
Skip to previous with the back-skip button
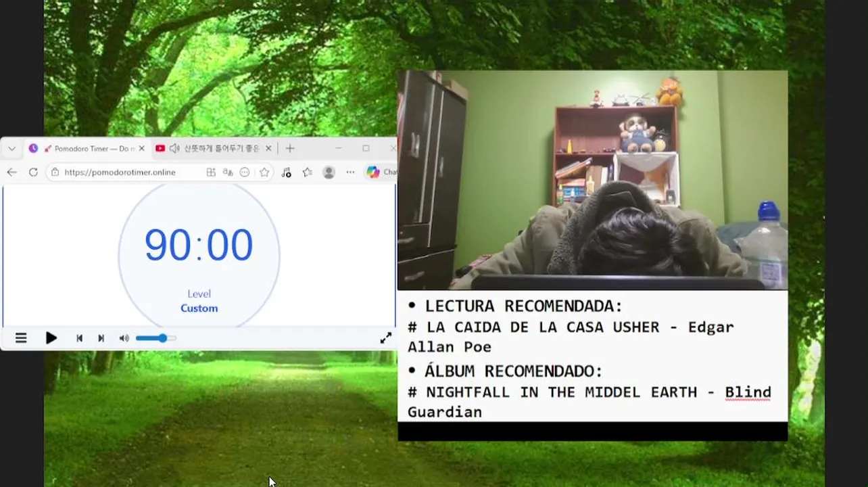pyautogui.click(x=79, y=338)
